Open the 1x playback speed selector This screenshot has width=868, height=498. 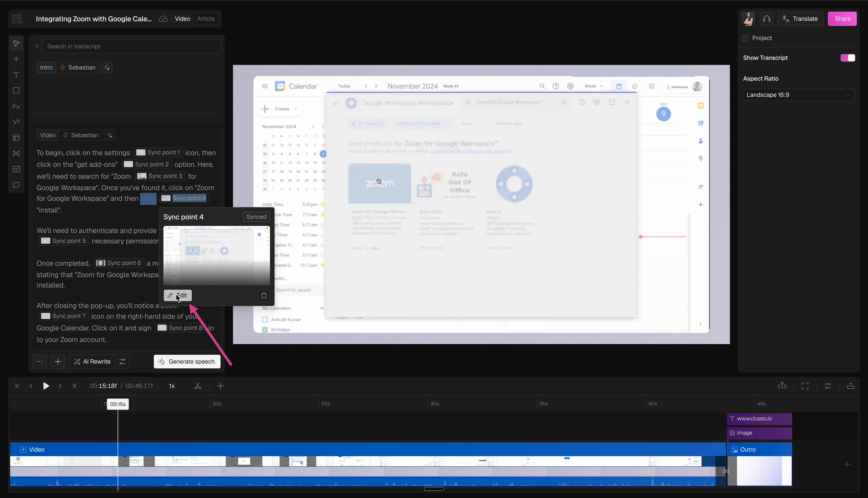(x=172, y=386)
